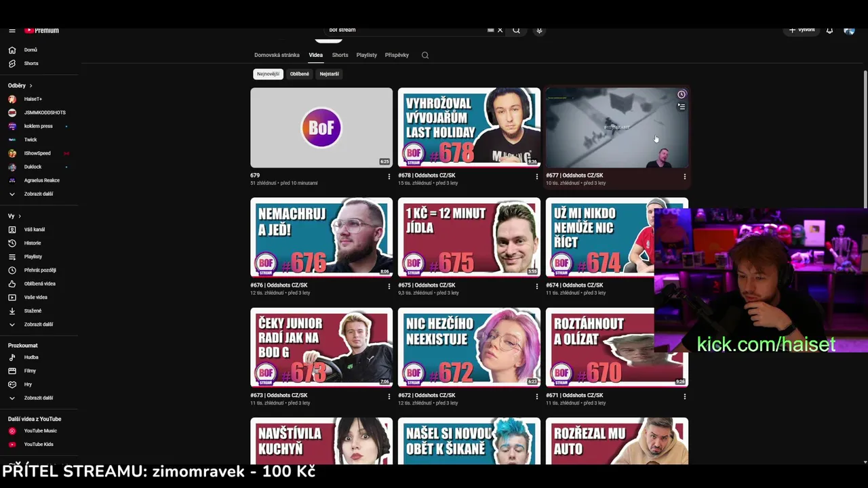Open options menu for video #678

coord(536,177)
